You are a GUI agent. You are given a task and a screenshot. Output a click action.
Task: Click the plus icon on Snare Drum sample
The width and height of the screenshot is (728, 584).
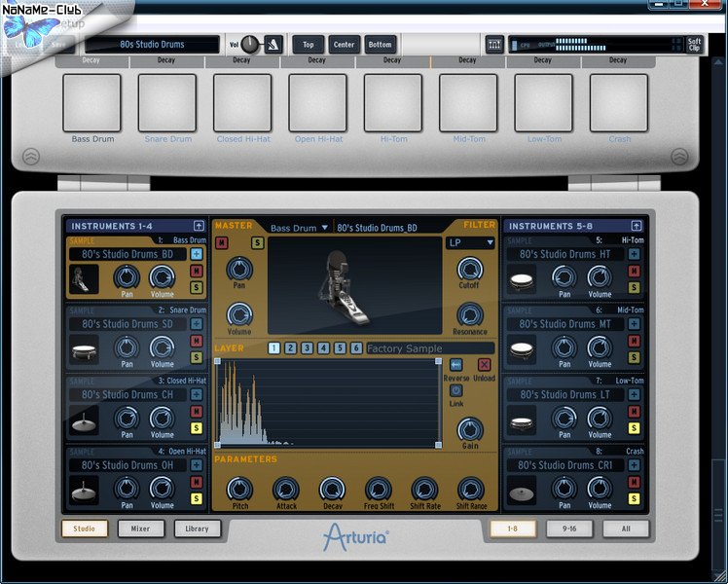point(197,324)
